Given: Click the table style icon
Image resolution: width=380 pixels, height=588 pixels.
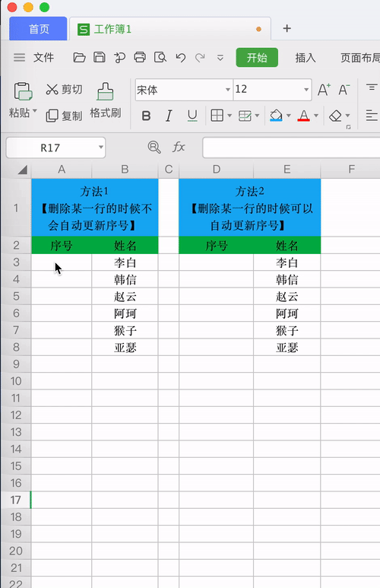Looking at the screenshot, I should 245,116.
